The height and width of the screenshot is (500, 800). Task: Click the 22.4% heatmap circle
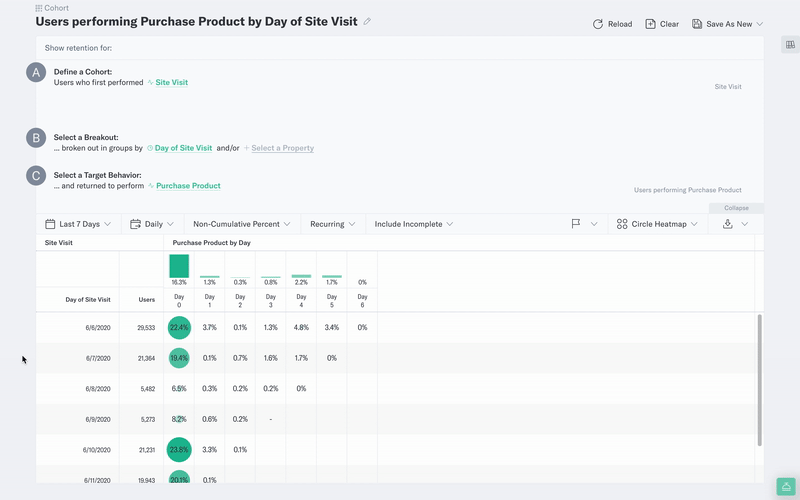[x=179, y=328]
